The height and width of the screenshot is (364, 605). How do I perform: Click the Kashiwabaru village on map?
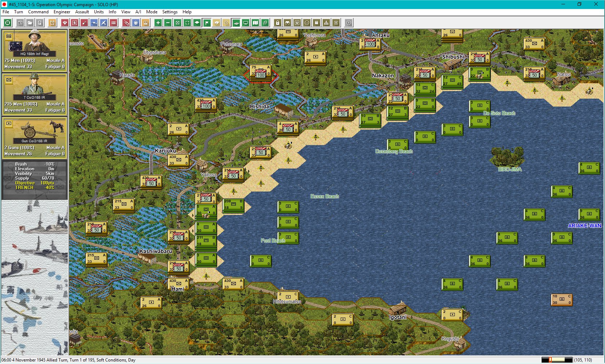tap(147, 258)
